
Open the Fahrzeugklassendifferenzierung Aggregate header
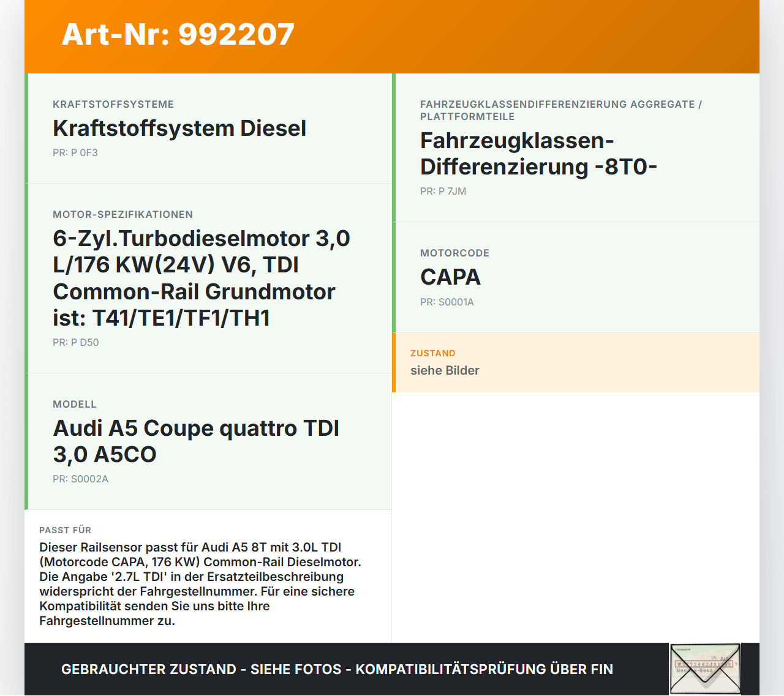point(561,110)
